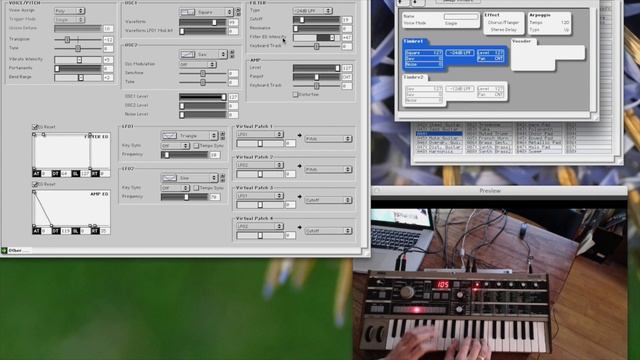Click the Filter Cutoff slider
Viewport: 640px width, 360px height.
click(x=316, y=20)
